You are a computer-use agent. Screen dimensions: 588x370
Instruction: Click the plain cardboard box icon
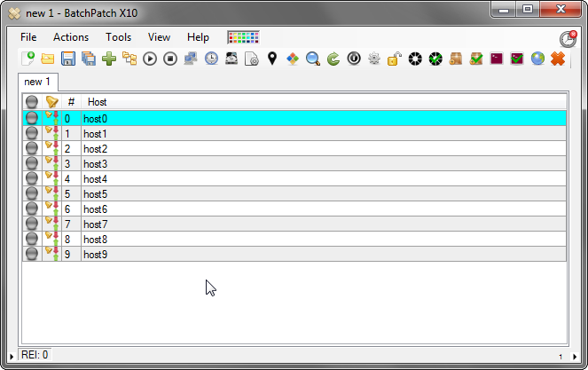[456, 59]
